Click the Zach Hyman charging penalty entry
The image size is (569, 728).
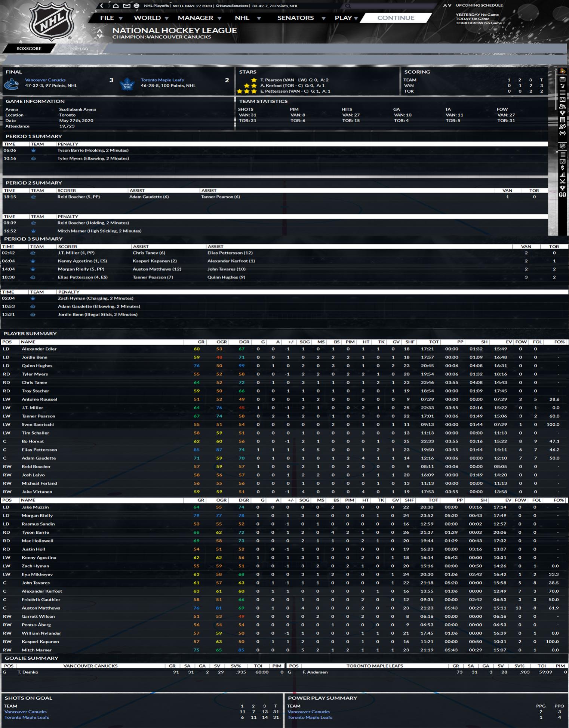[96, 299]
